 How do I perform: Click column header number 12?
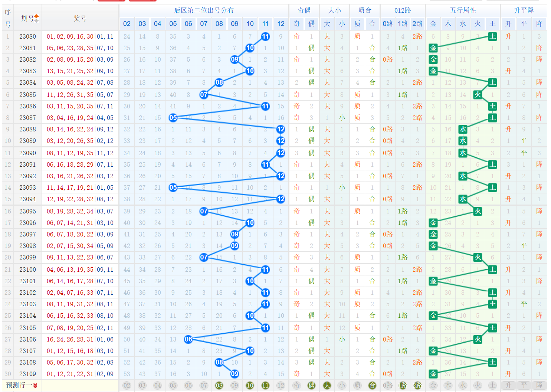[x=281, y=24]
